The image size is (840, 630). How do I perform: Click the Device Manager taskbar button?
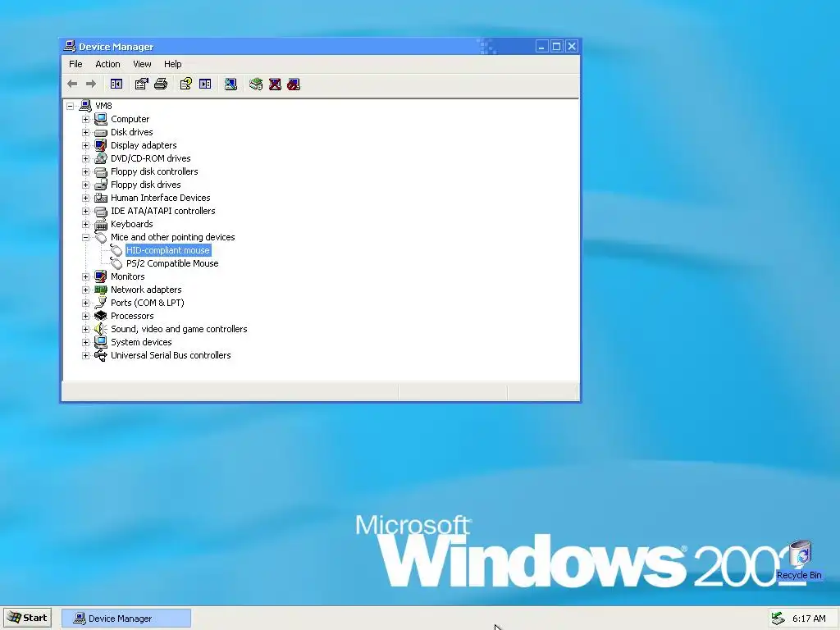(126, 619)
